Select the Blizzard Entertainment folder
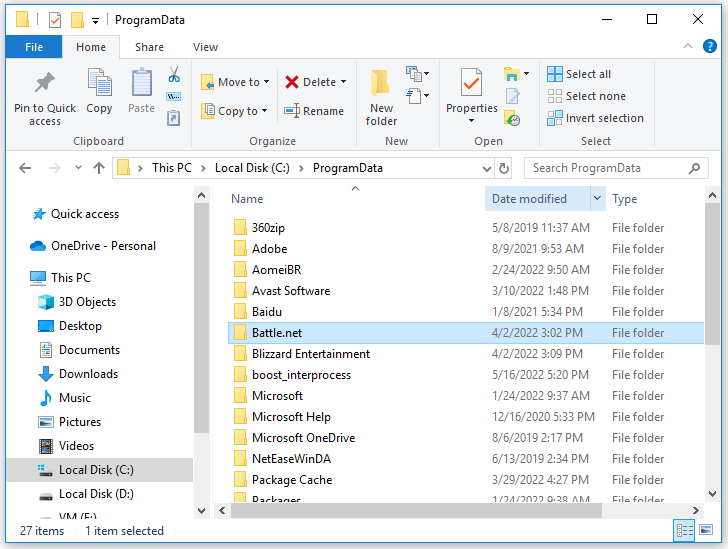Screen dimensions: 728x549 pyautogui.click(x=466, y=354)
